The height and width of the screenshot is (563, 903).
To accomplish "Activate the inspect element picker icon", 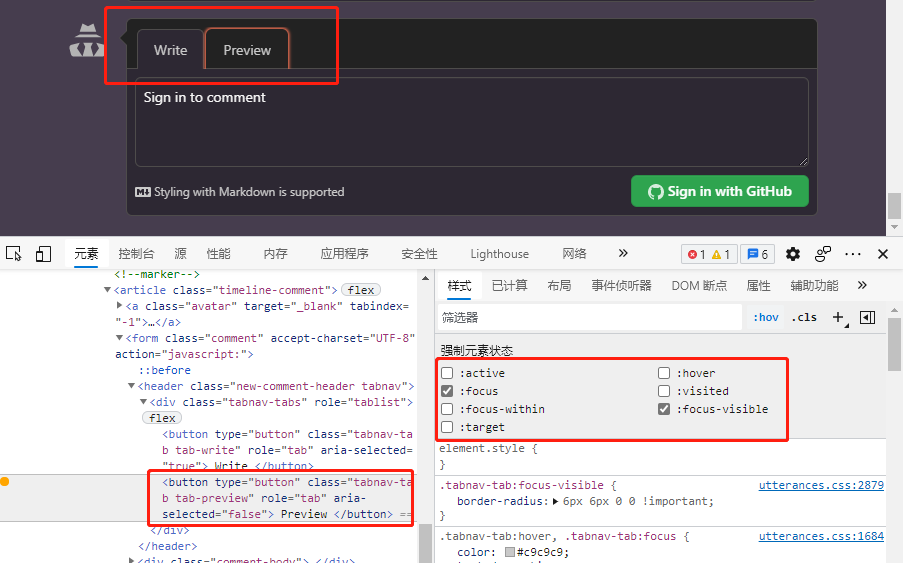I will (x=14, y=254).
